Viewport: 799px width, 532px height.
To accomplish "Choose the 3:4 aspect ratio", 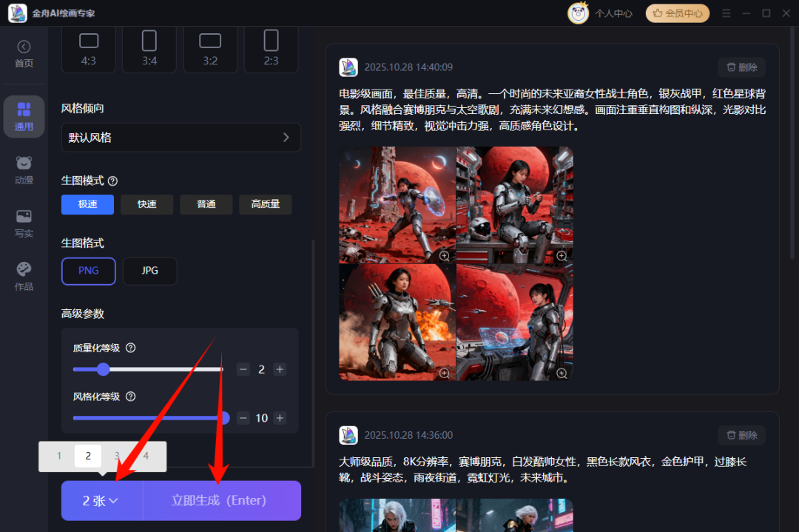I will pos(149,50).
